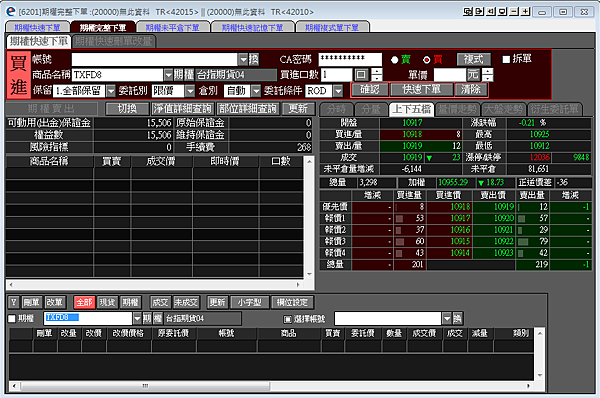Viewport: 600px width, 398px height.
Task: Click the cascade windows icon in title bar
Action: 468,11
